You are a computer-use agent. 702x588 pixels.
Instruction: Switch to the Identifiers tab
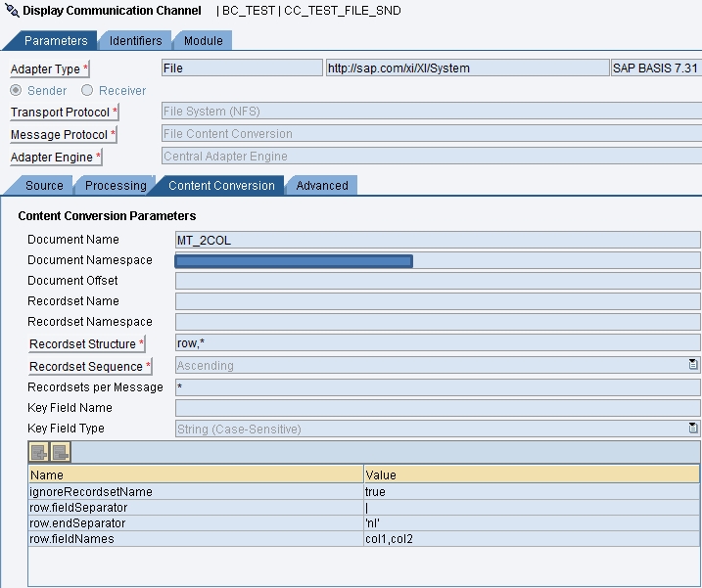(x=136, y=41)
